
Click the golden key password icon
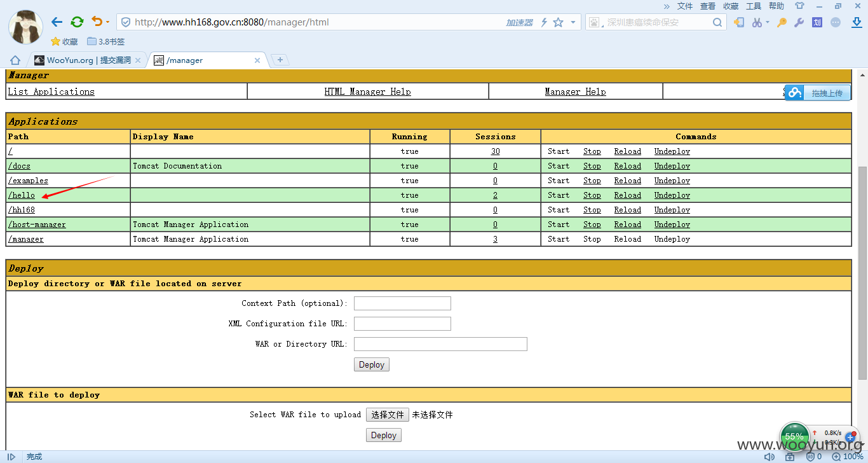782,22
